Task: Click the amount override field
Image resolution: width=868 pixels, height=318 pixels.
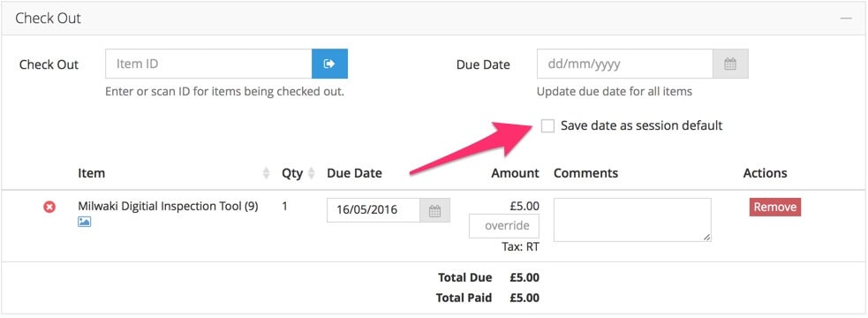Action: tap(503, 225)
